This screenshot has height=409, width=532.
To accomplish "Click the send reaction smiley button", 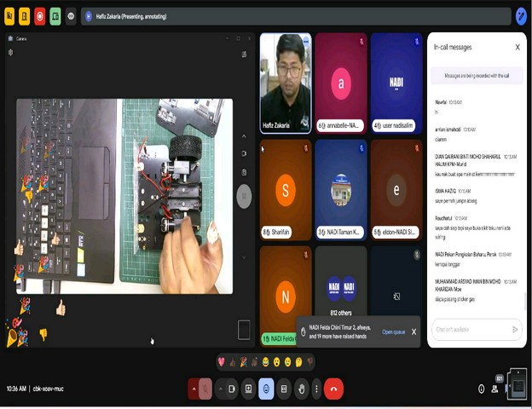I will tap(266, 389).
